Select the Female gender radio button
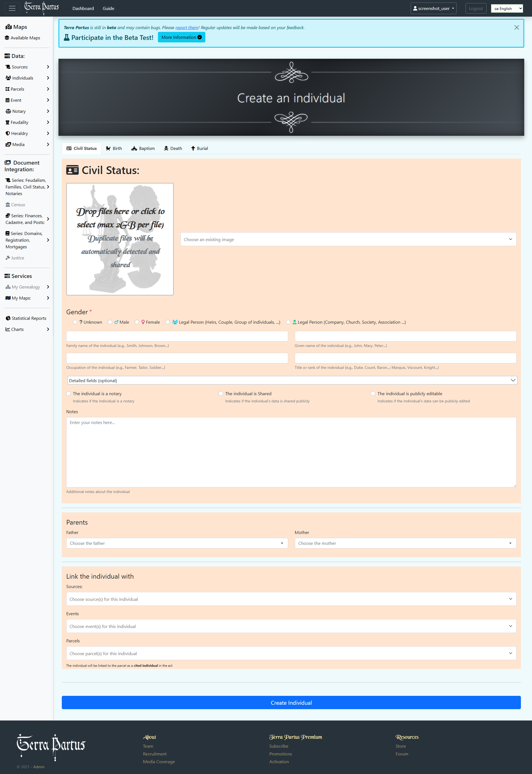532x774 pixels. (137, 322)
